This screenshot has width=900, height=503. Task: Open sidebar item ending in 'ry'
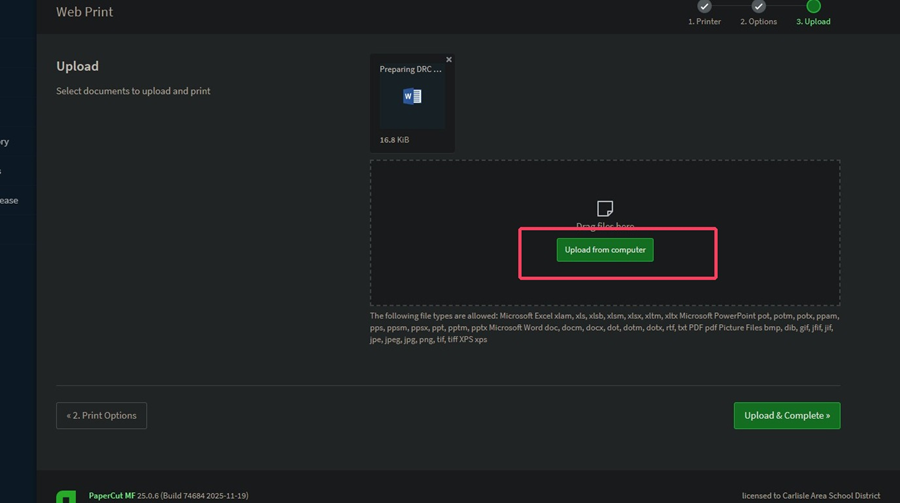pos(5,142)
